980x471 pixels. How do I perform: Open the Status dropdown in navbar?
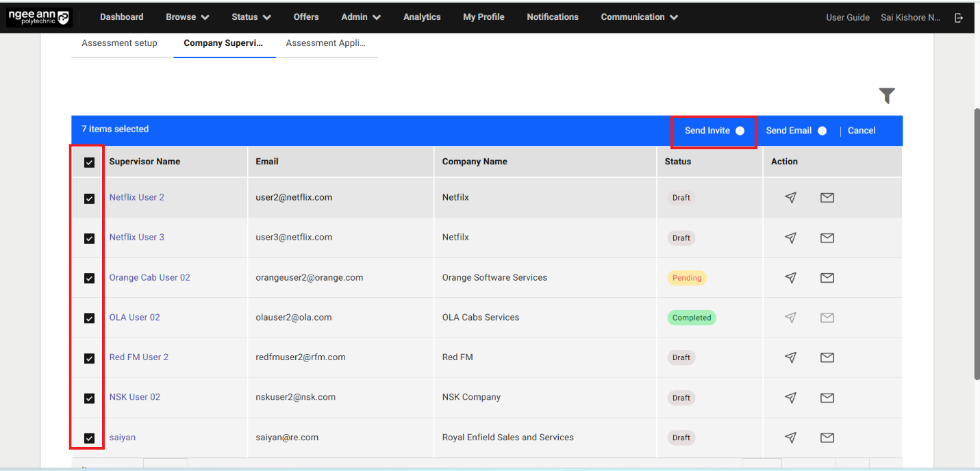coord(251,17)
